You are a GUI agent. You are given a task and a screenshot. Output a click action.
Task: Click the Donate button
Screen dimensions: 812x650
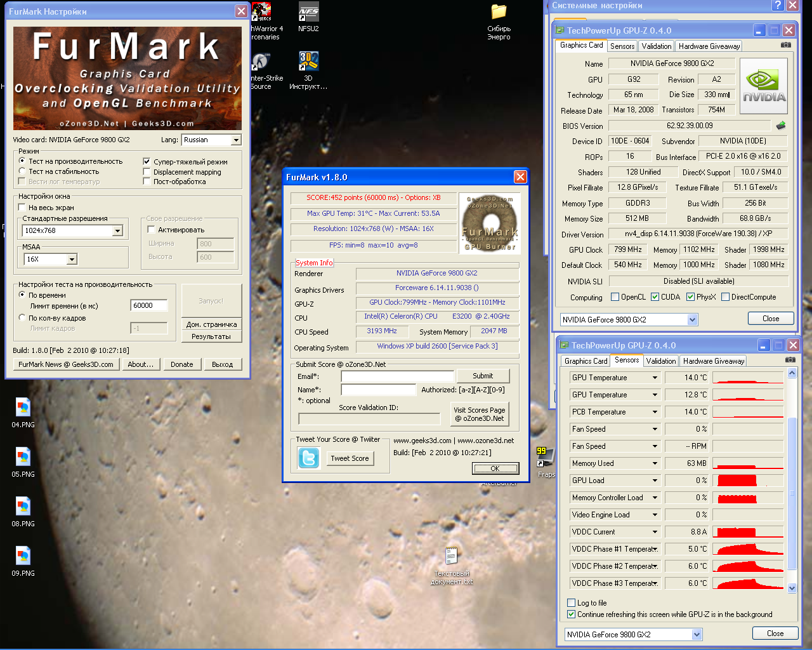(x=182, y=364)
